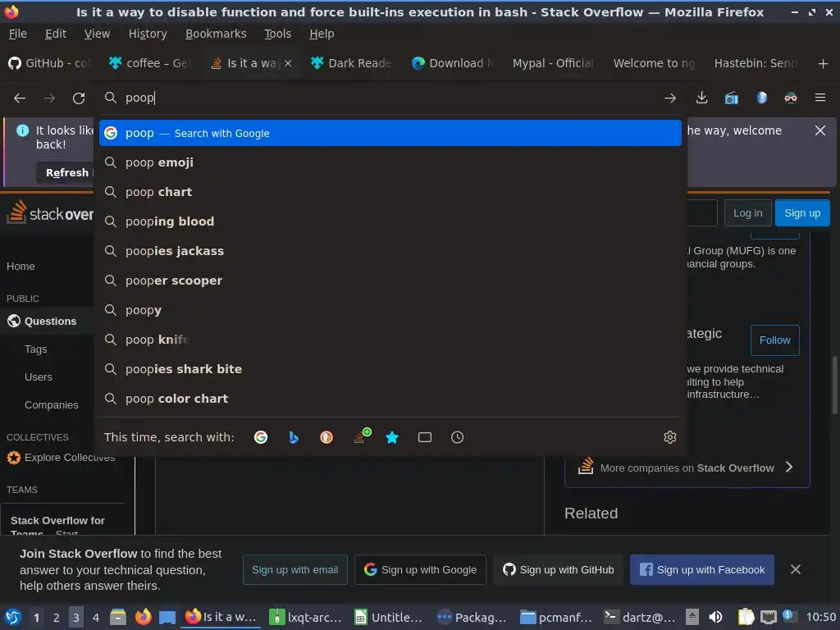Viewport: 840px width, 630px height.
Task: Search open tabs using the tabs icon
Action: pos(425,437)
